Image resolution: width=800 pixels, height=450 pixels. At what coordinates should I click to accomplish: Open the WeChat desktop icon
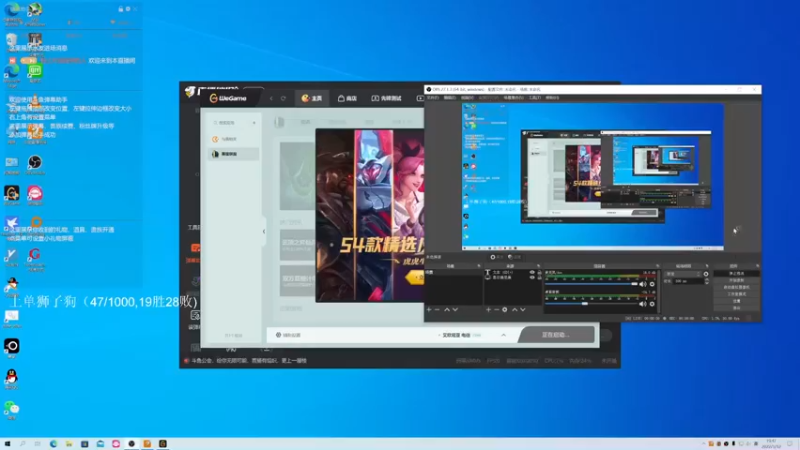12,410
